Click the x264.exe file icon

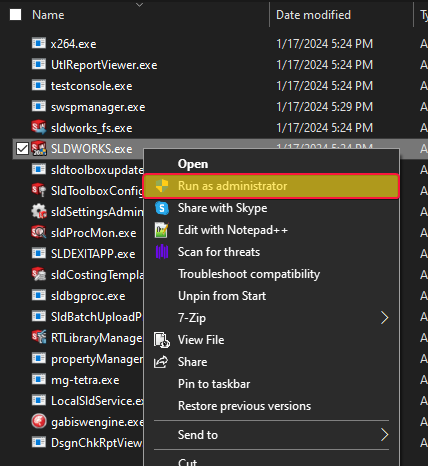coord(39,43)
